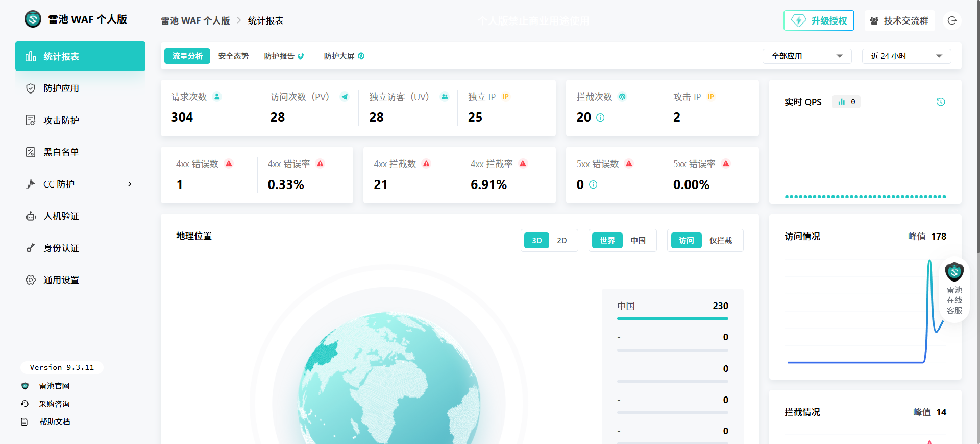Click the Version 9.3.11 label
This screenshot has height=444, width=980.
pos(62,367)
